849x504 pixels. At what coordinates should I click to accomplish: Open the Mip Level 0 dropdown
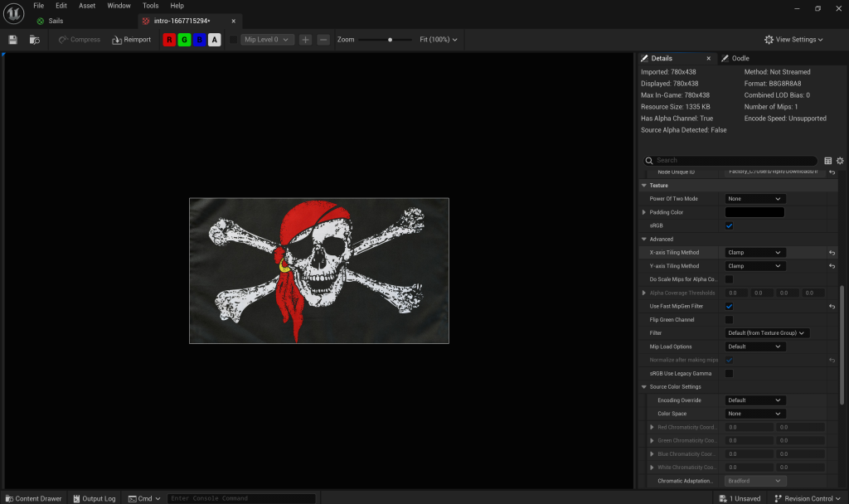click(268, 40)
